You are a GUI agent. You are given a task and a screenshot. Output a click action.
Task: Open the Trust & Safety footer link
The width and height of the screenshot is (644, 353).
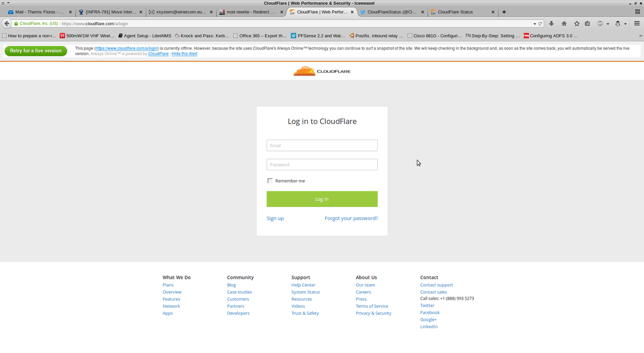pos(305,313)
